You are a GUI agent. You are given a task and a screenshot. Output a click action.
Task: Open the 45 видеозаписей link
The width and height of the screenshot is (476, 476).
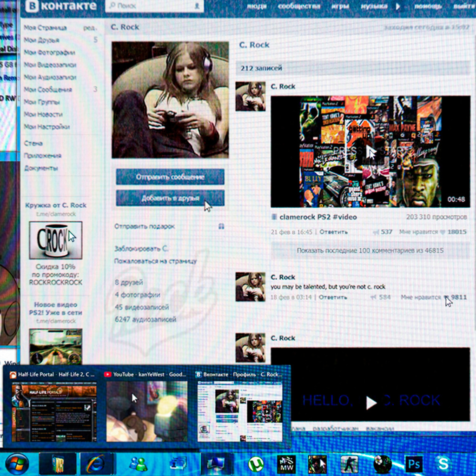click(142, 307)
